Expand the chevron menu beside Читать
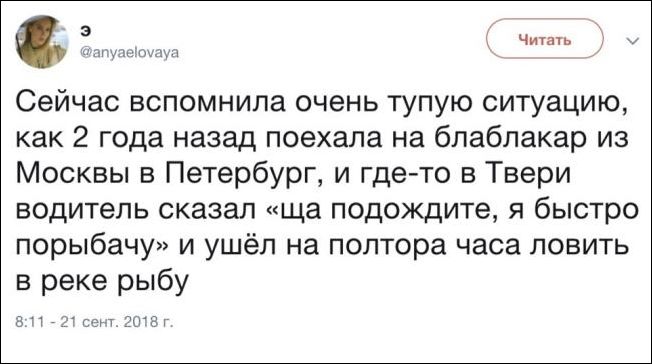 (632, 40)
